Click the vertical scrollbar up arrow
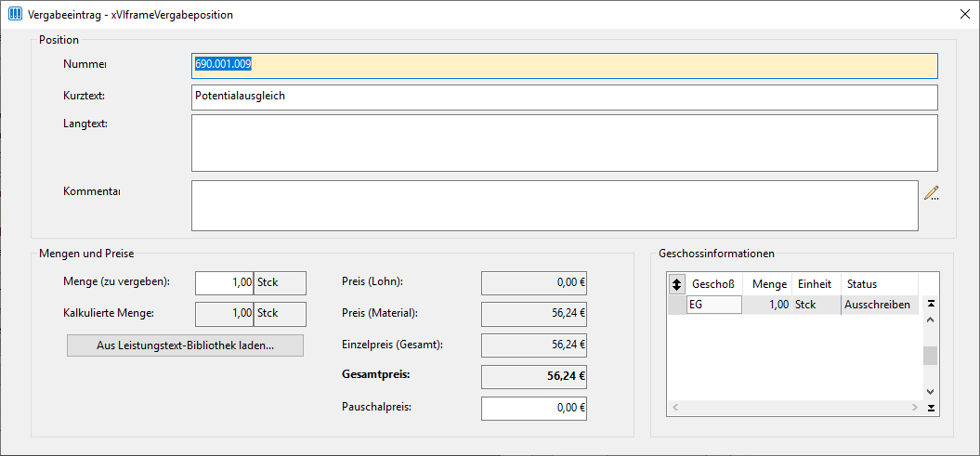This screenshot has height=456, width=980. tap(931, 319)
